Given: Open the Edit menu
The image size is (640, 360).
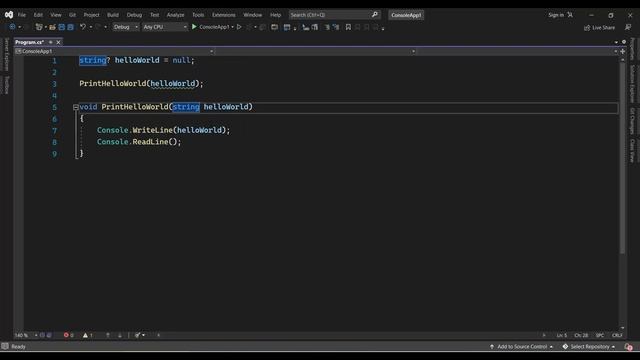Looking at the screenshot, I should (x=38, y=15).
